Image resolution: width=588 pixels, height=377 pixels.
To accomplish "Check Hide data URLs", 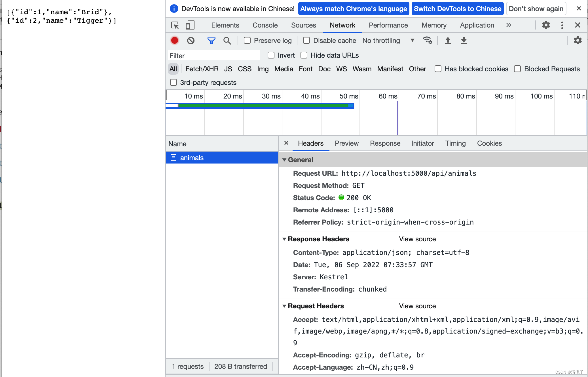I will pyautogui.click(x=304, y=55).
